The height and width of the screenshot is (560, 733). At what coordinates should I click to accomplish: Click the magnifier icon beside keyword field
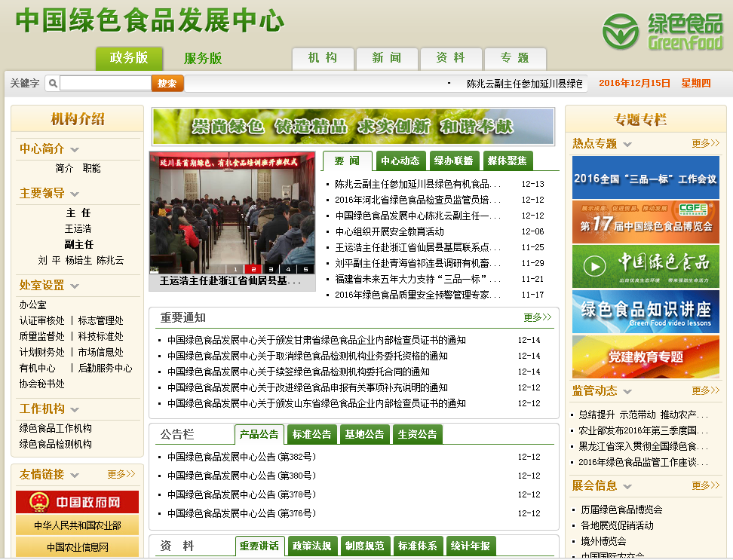click(x=53, y=83)
